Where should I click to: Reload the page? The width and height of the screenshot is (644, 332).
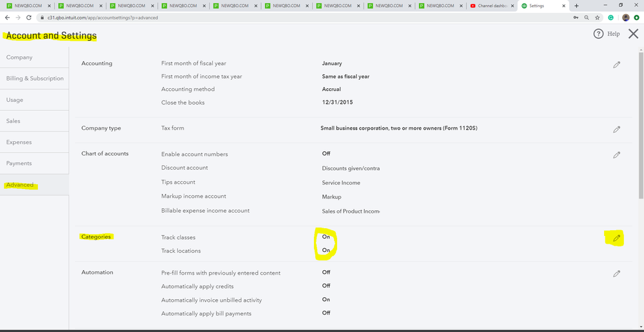[26, 17]
